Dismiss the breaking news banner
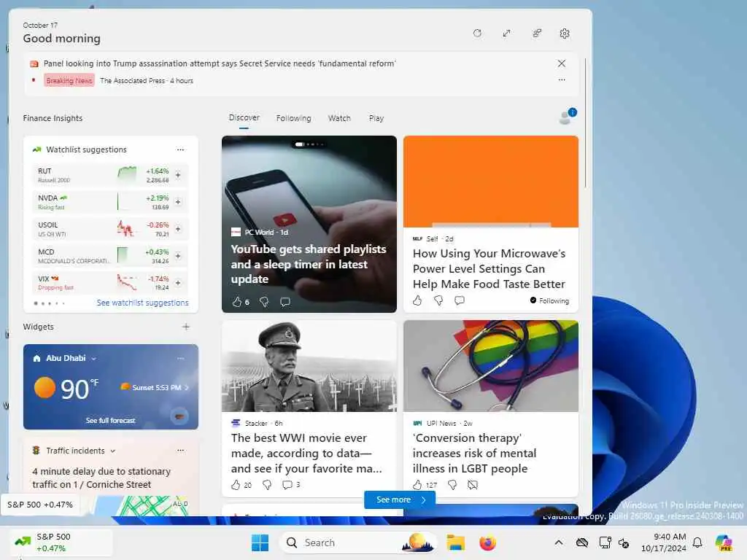This screenshot has width=747, height=560. click(562, 63)
